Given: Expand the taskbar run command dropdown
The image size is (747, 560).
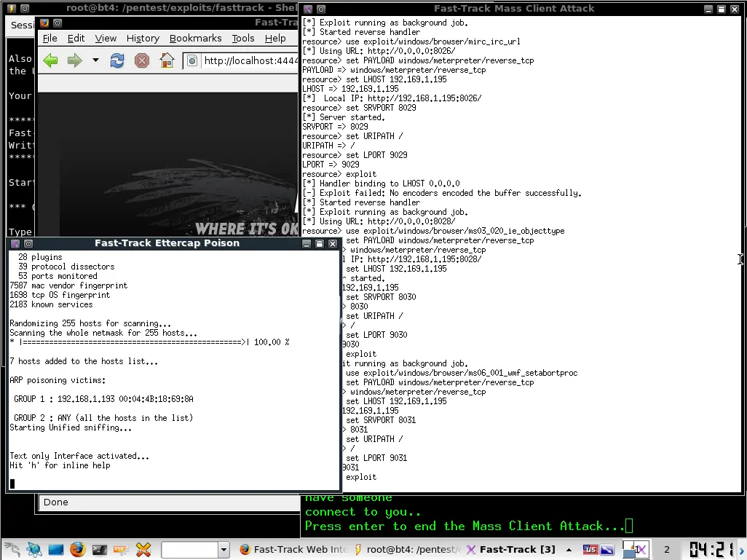Looking at the screenshot, I should click(x=224, y=550).
